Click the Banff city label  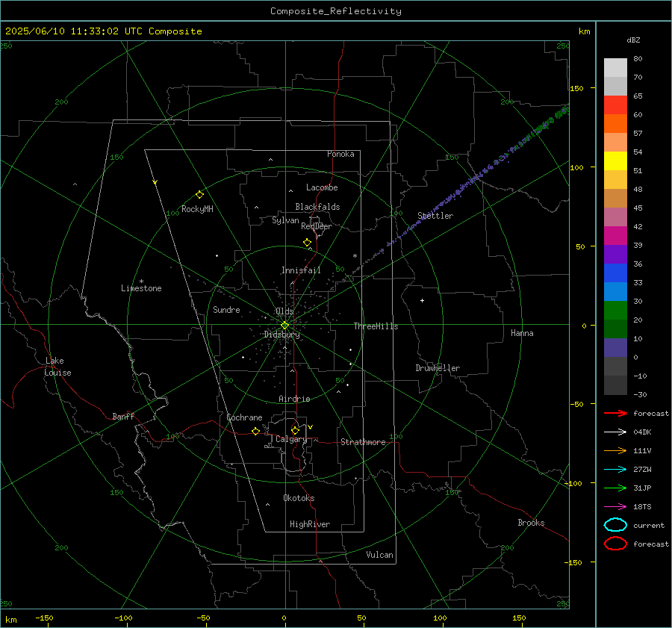(x=123, y=416)
